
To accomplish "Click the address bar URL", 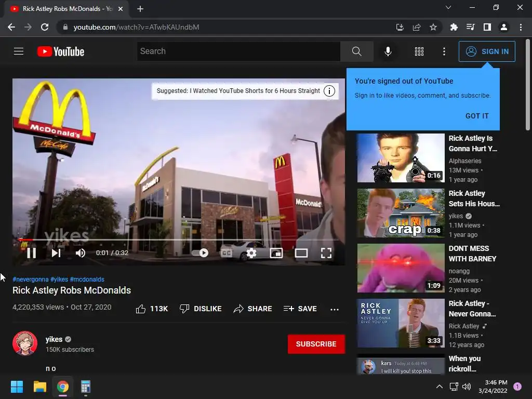I will 137,27.
